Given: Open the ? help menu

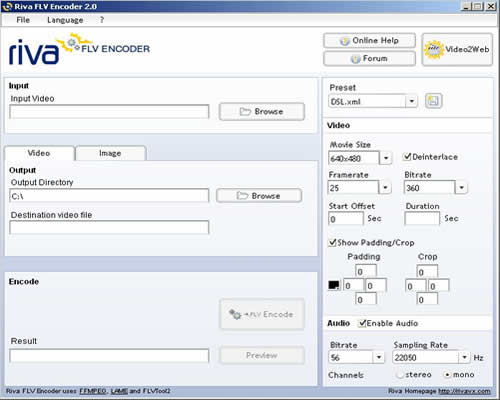Looking at the screenshot, I should click(102, 20).
